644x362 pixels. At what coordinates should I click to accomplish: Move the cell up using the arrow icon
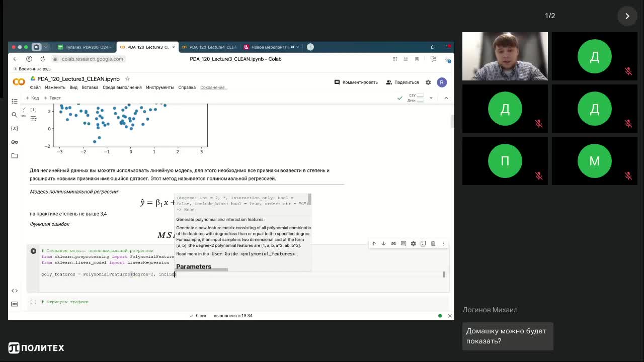[x=373, y=243]
